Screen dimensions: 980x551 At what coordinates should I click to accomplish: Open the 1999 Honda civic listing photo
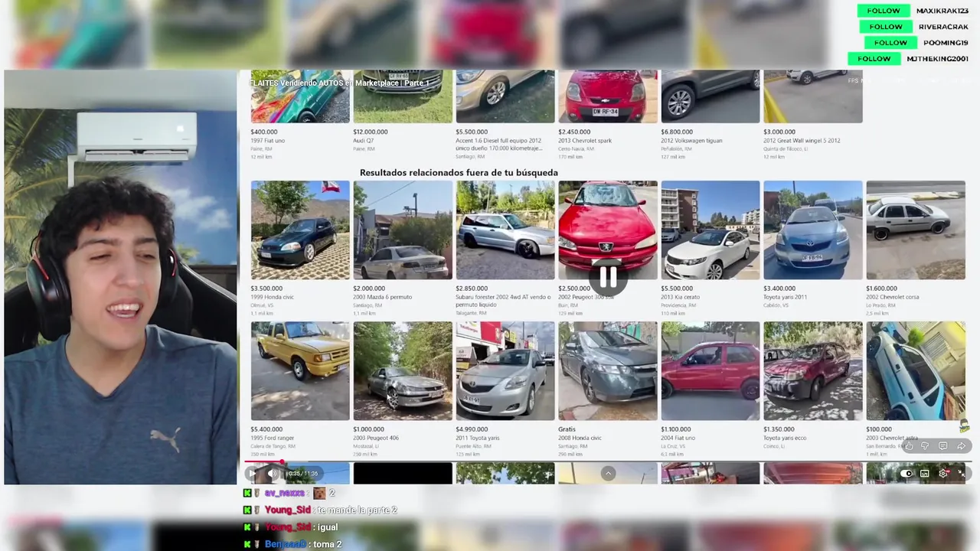click(x=300, y=230)
